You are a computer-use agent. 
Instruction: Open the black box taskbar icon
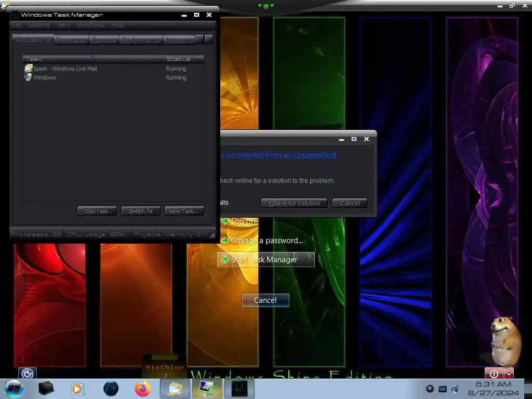(46, 389)
